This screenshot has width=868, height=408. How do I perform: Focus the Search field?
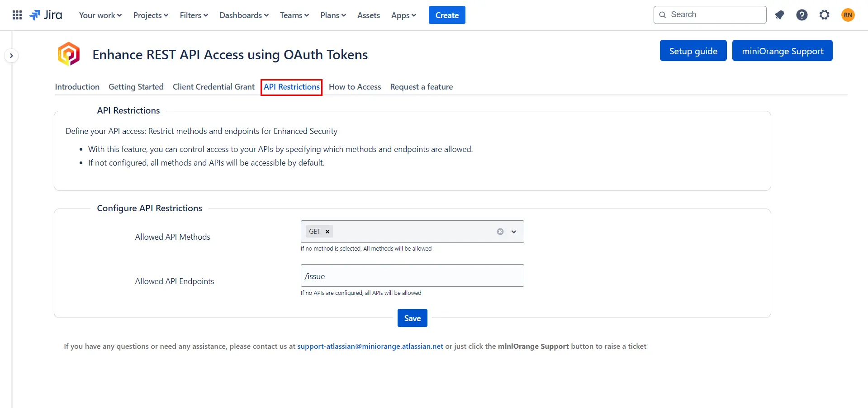tap(710, 15)
